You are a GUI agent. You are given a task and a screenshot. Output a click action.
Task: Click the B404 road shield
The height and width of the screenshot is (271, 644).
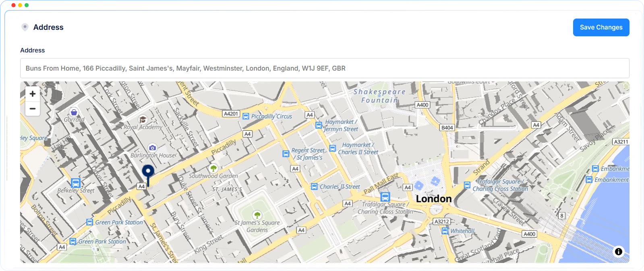pyautogui.click(x=447, y=127)
